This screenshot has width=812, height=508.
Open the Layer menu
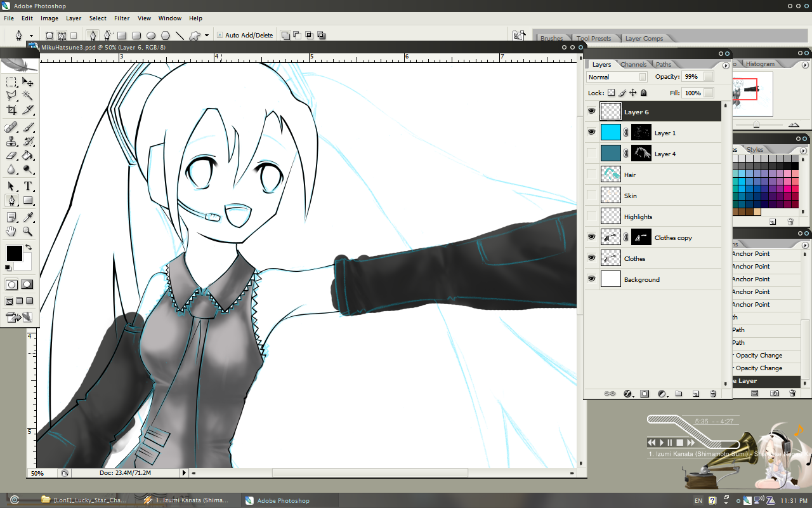tap(74, 18)
